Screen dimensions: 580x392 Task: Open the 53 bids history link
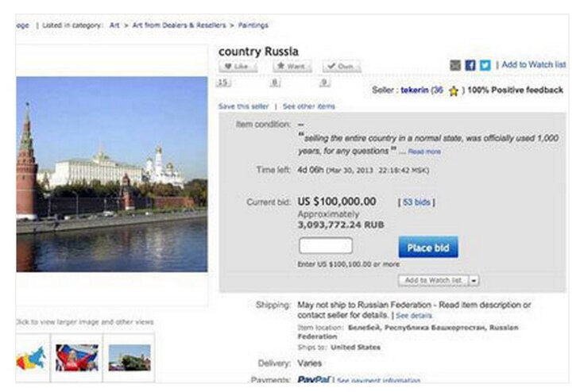click(416, 202)
